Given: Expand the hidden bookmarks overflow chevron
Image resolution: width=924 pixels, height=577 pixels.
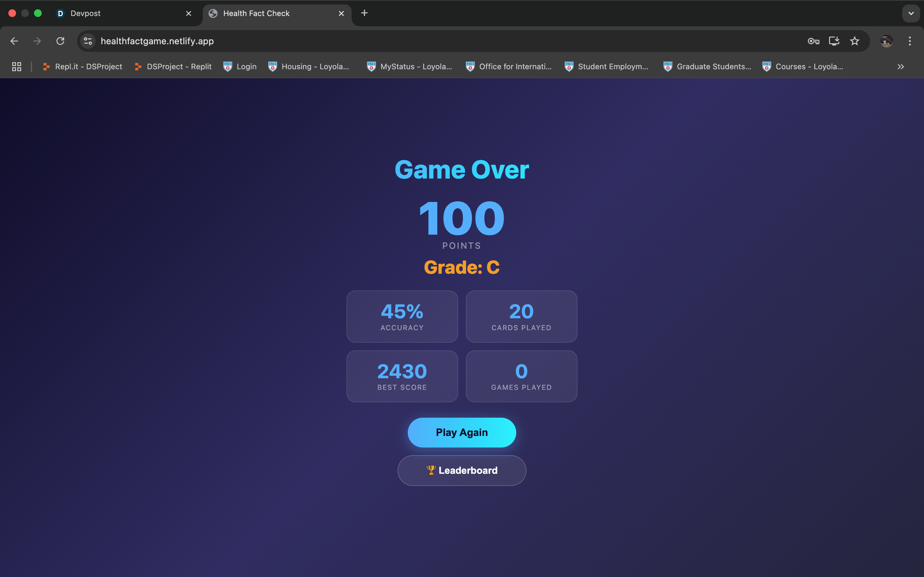Looking at the screenshot, I should pos(901,66).
